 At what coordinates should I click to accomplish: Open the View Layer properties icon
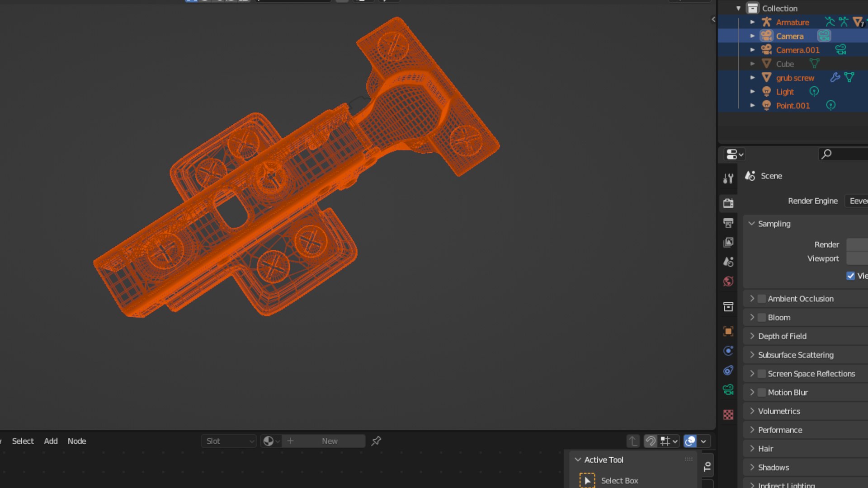pos(728,243)
